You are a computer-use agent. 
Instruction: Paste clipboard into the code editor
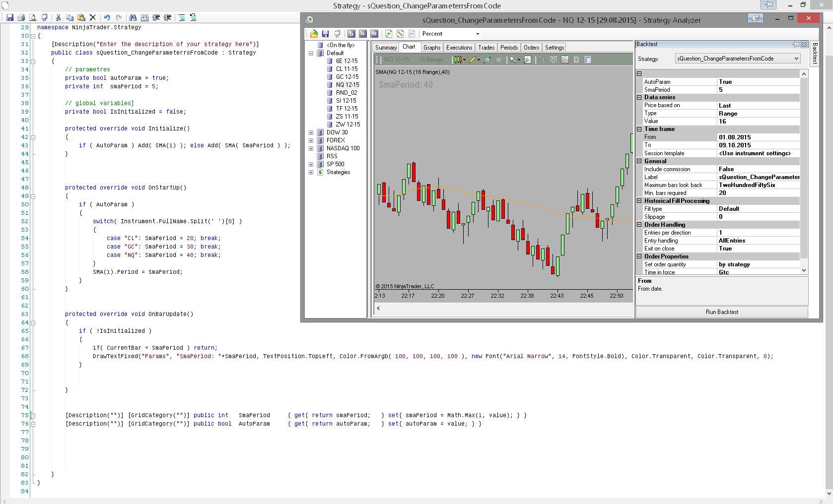click(x=81, y=17)
